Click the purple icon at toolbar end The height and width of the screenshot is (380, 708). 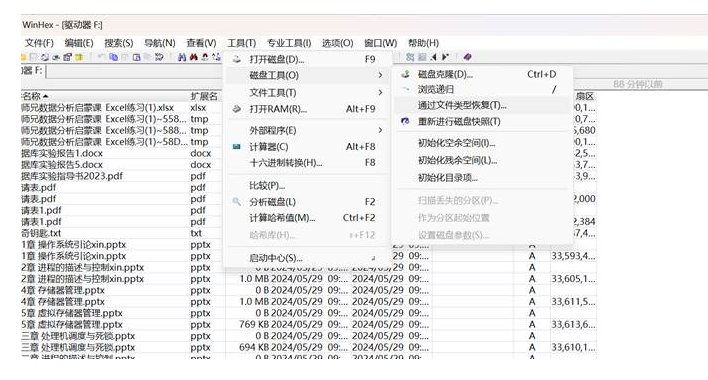click(467, 57)
